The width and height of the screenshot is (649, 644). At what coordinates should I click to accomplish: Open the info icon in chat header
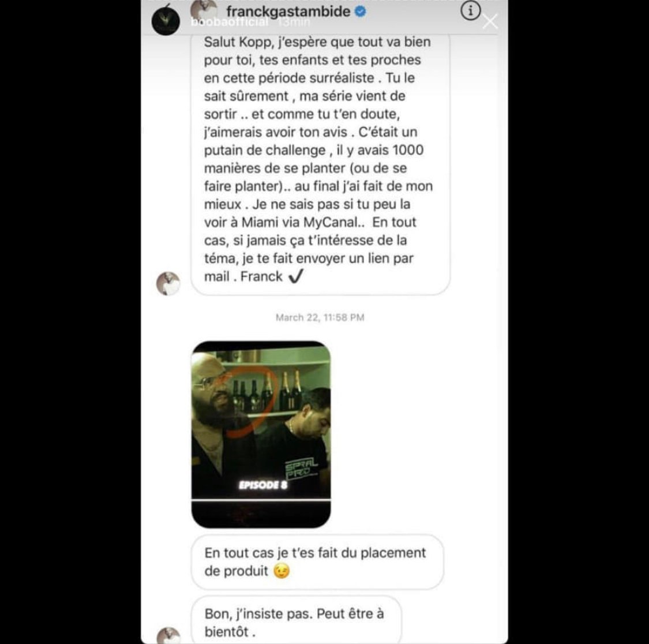[x=470, y=11]
